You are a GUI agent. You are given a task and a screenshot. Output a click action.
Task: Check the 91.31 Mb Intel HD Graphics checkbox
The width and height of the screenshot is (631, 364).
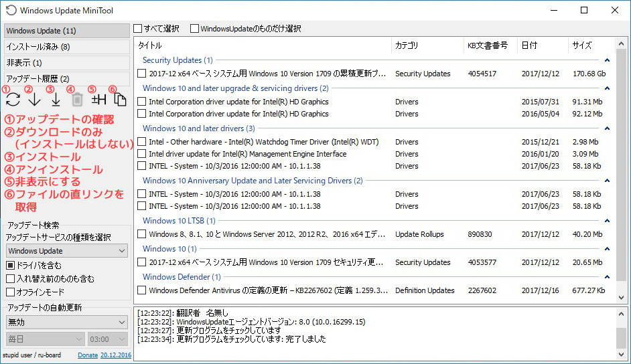click(x=141, y=102)
